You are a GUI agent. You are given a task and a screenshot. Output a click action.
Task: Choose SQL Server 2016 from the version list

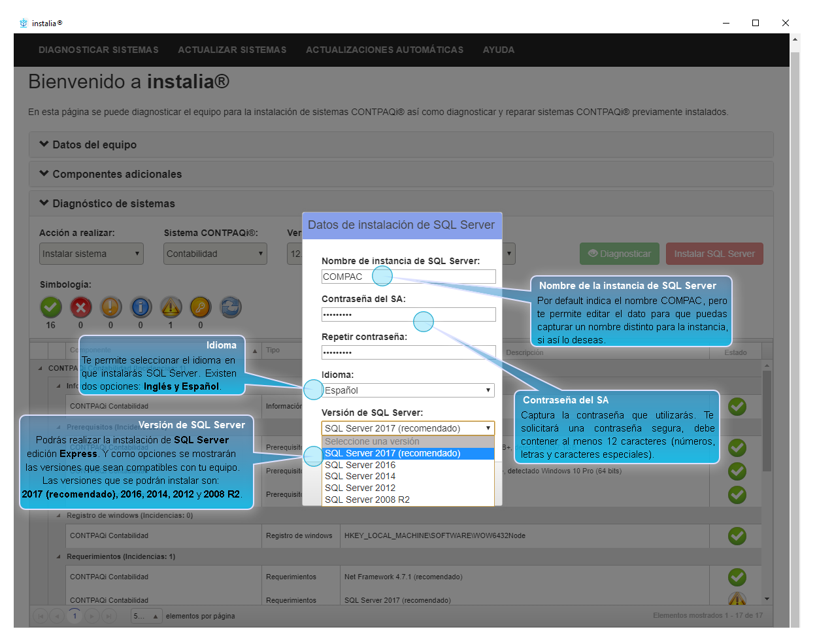coord(408,465)
